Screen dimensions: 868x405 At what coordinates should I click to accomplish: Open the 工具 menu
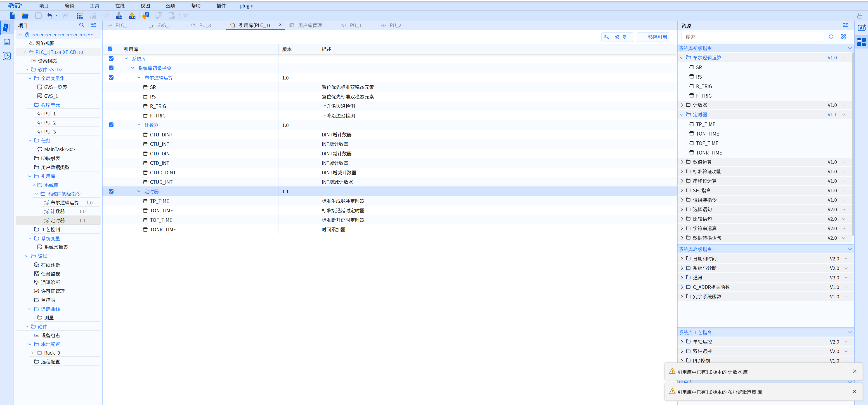[94, 6]
